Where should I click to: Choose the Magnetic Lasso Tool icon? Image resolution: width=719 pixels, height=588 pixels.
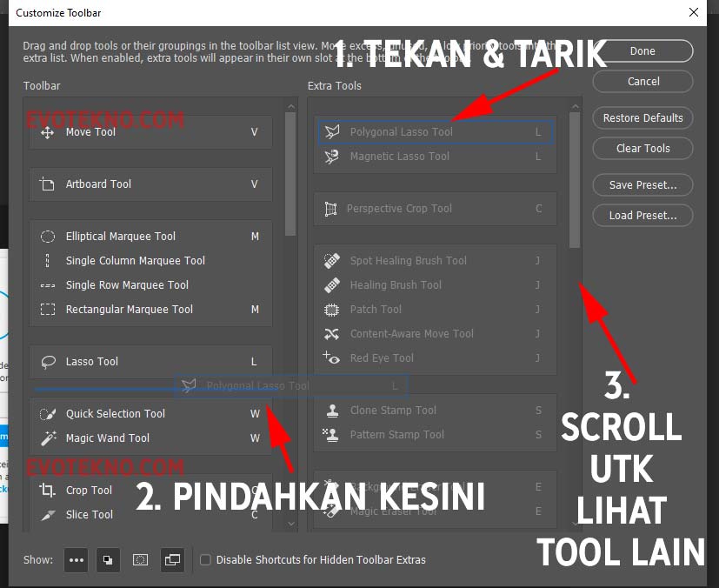coord(331,157)
